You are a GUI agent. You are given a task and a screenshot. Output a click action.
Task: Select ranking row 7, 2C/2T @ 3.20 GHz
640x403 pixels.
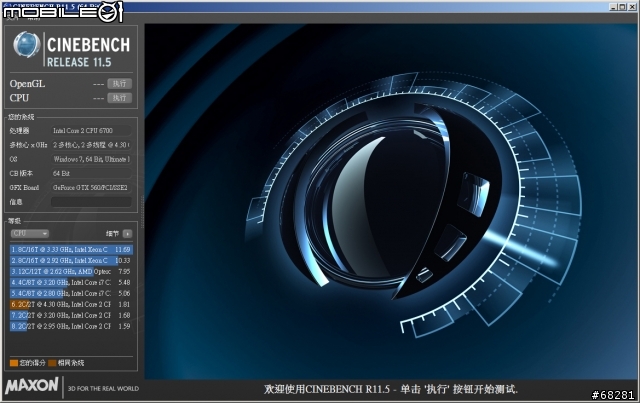[x=71, y=316]
